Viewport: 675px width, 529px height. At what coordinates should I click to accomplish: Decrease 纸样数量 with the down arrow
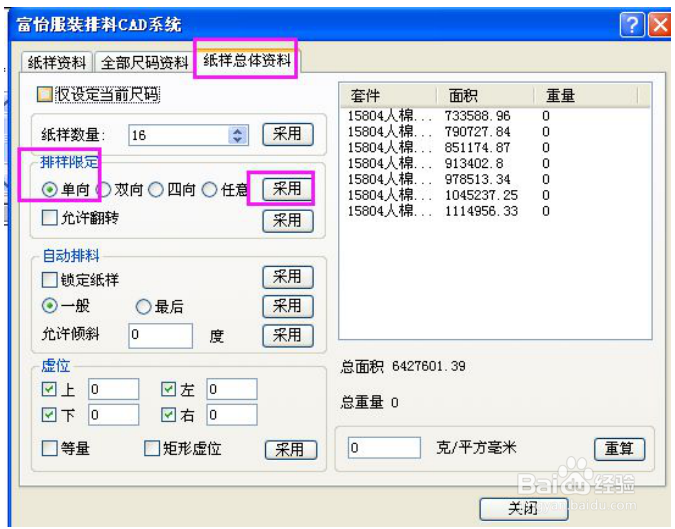click(x=238, y=140)
